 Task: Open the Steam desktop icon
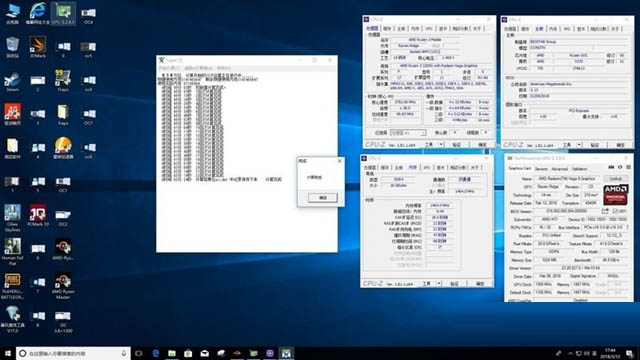point(12,81)
